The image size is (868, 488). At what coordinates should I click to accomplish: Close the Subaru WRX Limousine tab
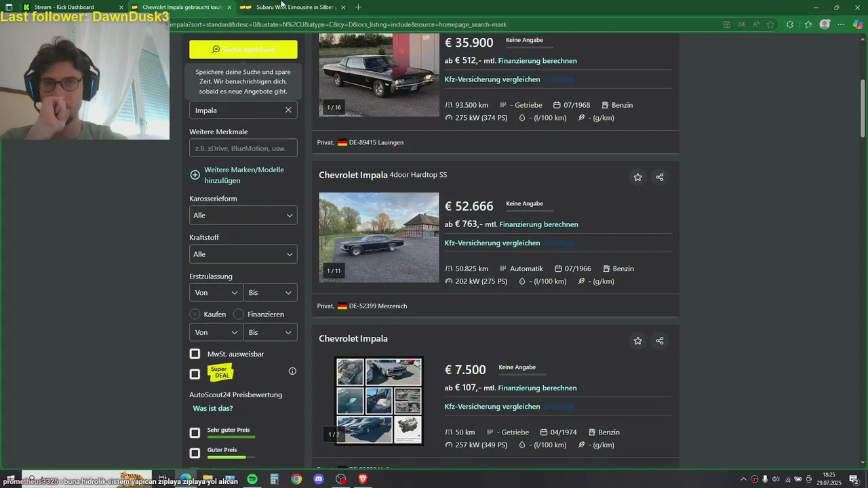click(343, 7)
